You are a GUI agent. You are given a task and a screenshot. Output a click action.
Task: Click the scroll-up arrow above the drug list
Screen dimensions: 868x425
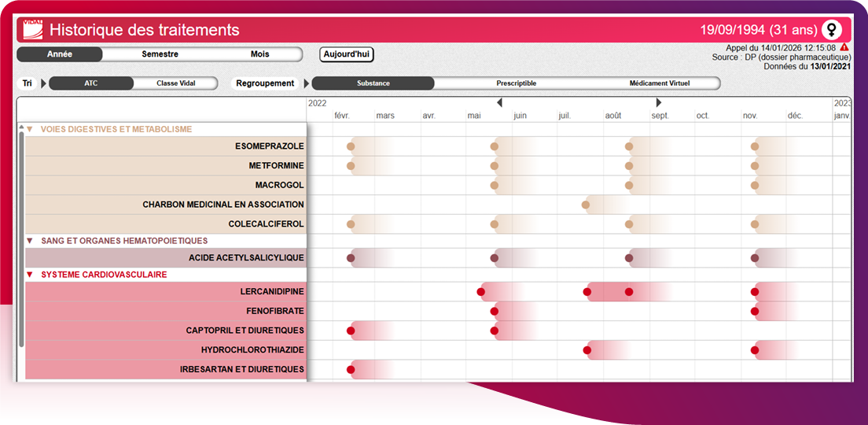click(x=21, y=127)
